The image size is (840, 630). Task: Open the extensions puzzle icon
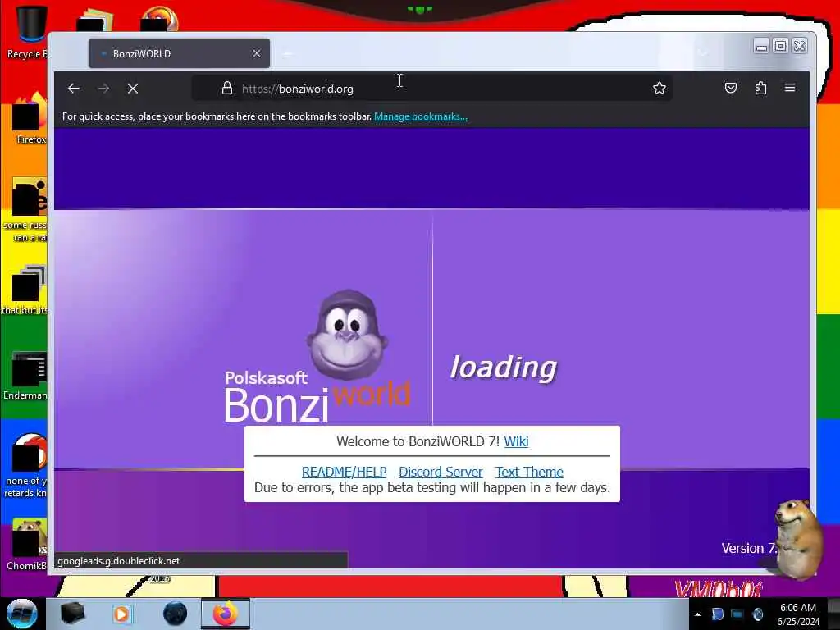(x=760, y=88)
